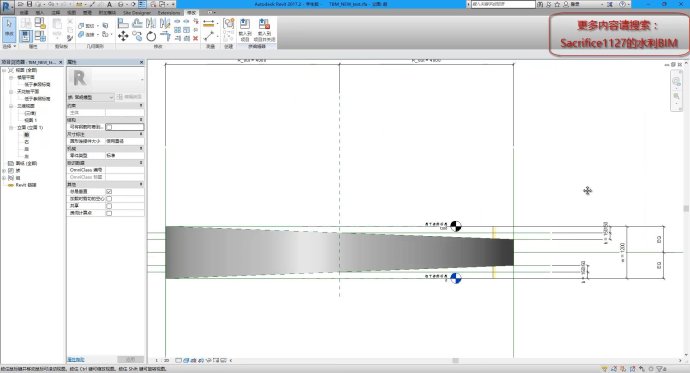Viewport: 690px width, 373px height.
Task: Open the Extensions ribbon tab
Action: pos(169,13)
